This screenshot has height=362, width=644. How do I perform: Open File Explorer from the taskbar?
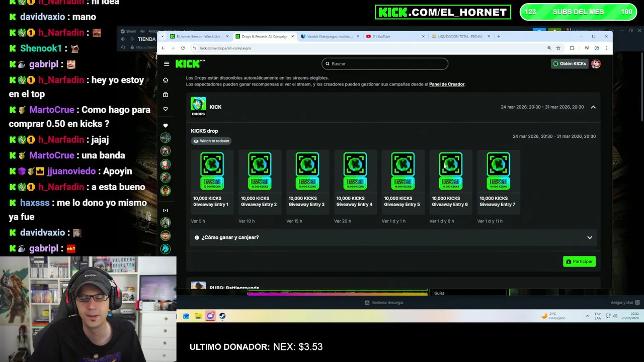point(198,316)
